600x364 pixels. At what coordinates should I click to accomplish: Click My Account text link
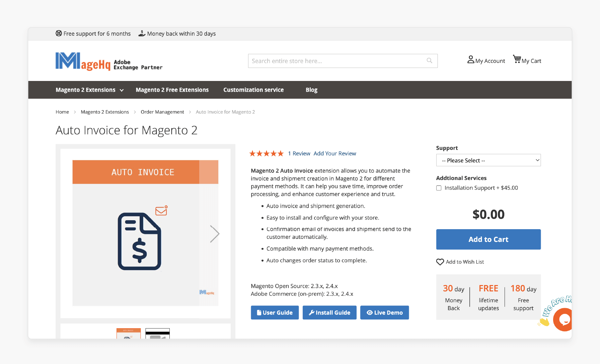coord(490,61)
